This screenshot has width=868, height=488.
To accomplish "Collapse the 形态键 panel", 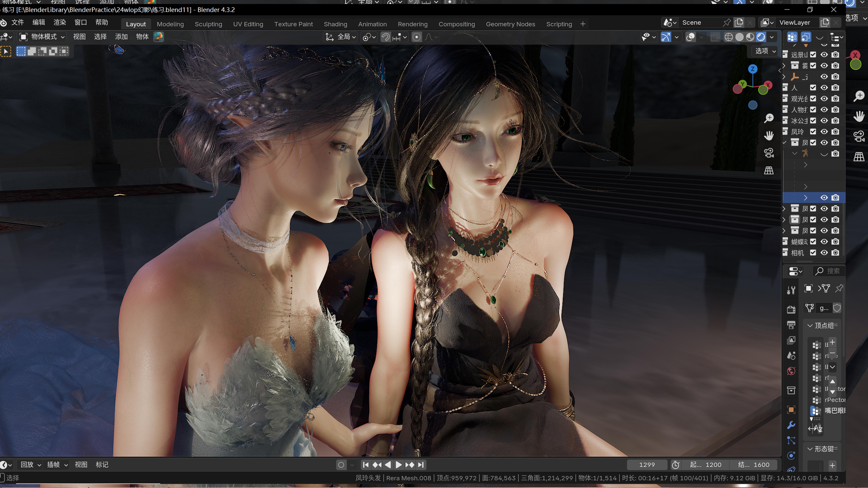I will coord(810,449).
